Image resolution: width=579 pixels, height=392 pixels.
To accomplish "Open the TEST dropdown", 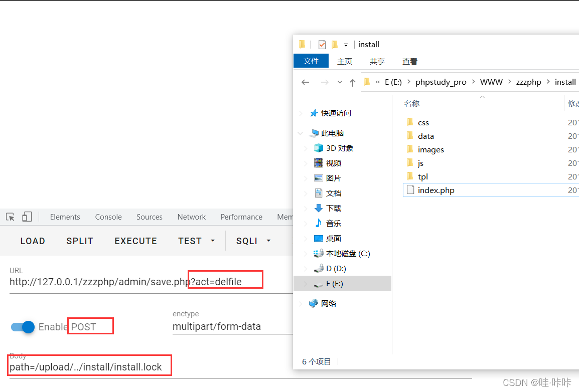I will pos(196,241).
